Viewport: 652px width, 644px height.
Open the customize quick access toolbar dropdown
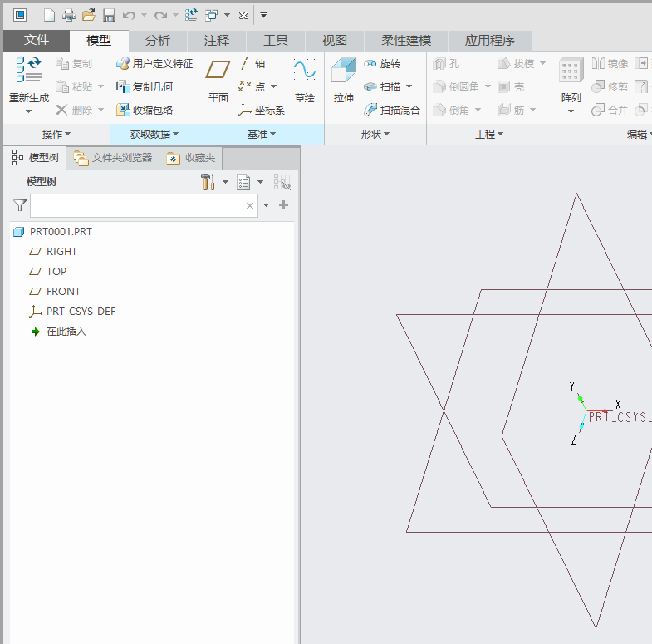(x=263, y=16)
